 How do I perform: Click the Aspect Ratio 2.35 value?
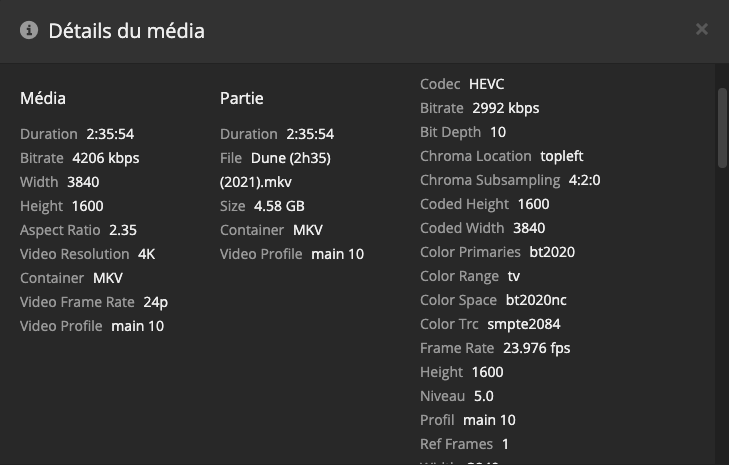[123, 230]
